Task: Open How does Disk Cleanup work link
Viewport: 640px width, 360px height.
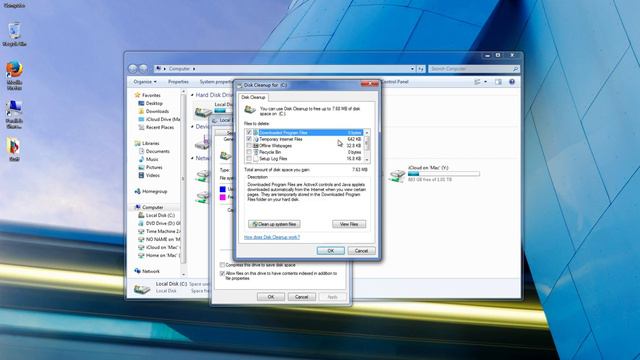Action: pos(272,237)
